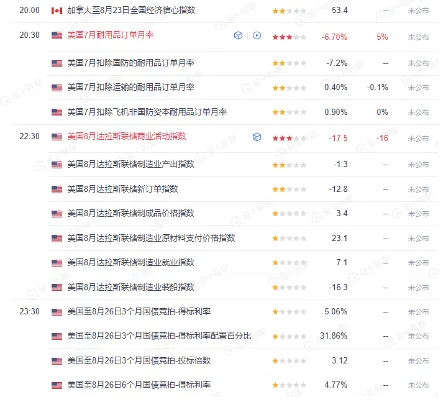
Task: Click the red three-star rating of 达拉斯联储商业活动指数
Action: [x=289, y=138]
